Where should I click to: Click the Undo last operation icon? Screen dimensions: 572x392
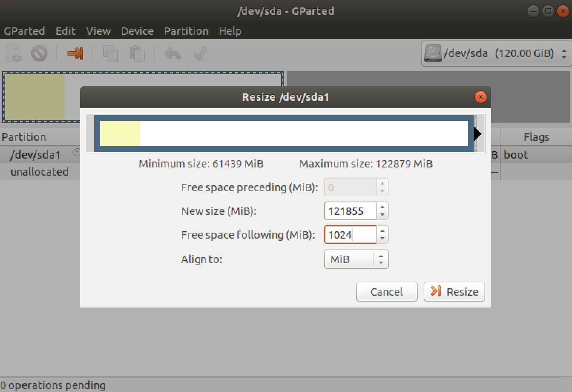[173, 54]
